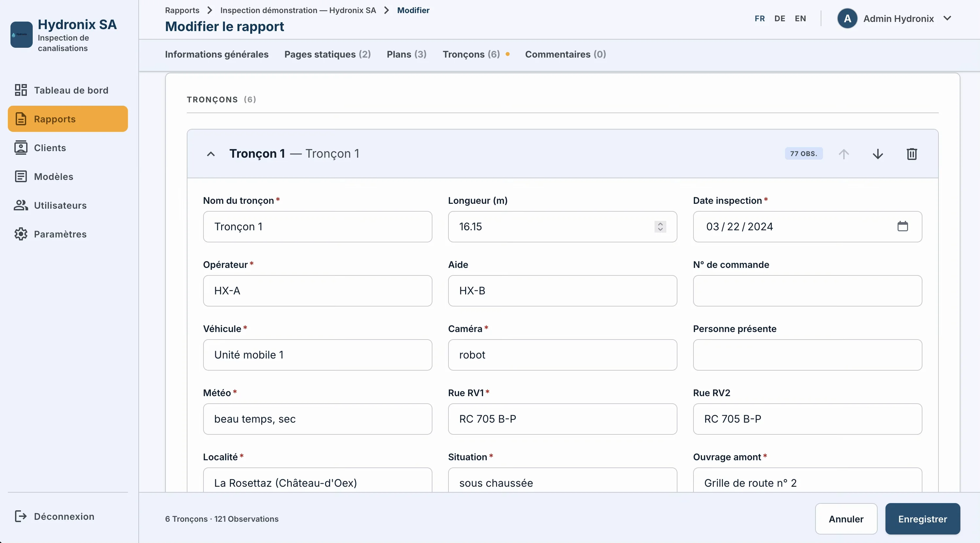The width and height of the screenshot is (980, 543).
Task: Open Clients in sidebar
Action: (x=68, y=148)
